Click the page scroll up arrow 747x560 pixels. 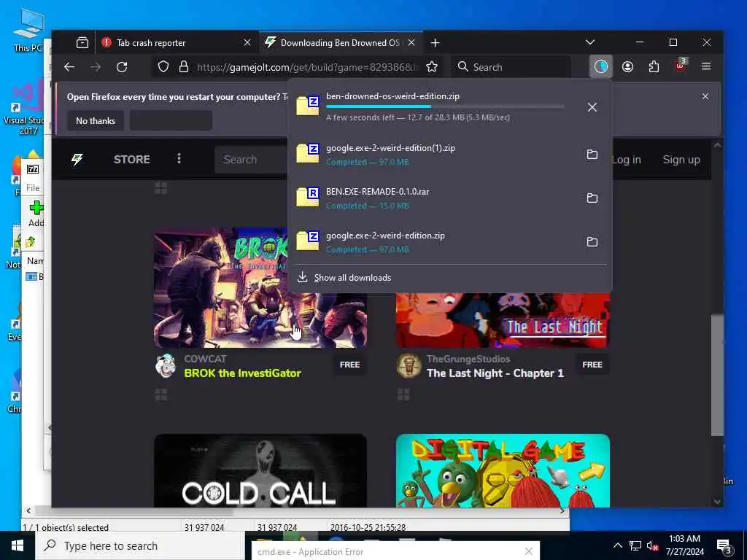718,145
